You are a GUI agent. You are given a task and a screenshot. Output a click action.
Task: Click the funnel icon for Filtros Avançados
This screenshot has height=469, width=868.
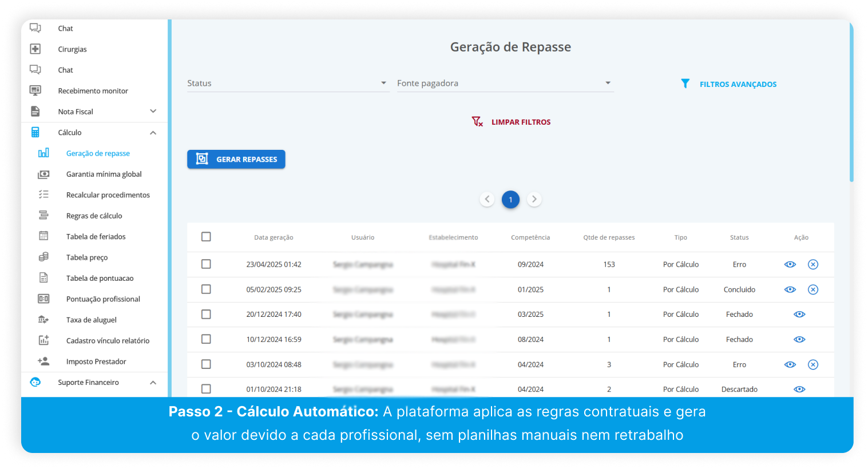pos(685,84)
